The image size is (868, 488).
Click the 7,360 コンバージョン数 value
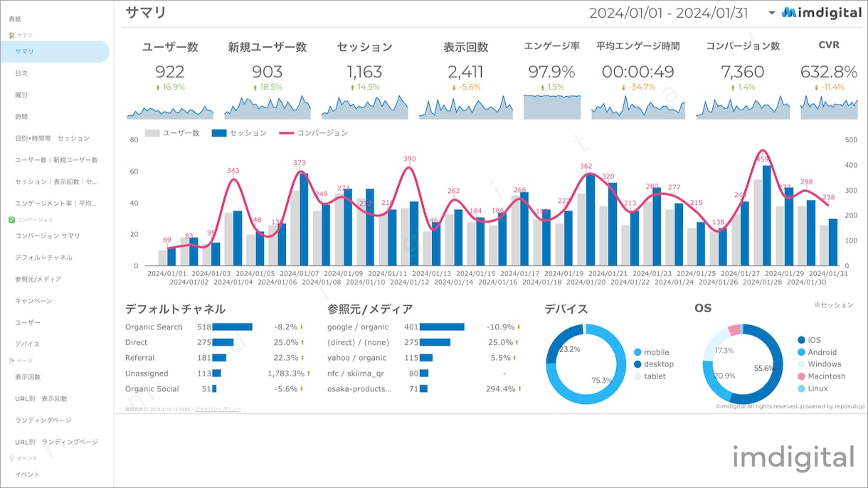coord(743,71)
